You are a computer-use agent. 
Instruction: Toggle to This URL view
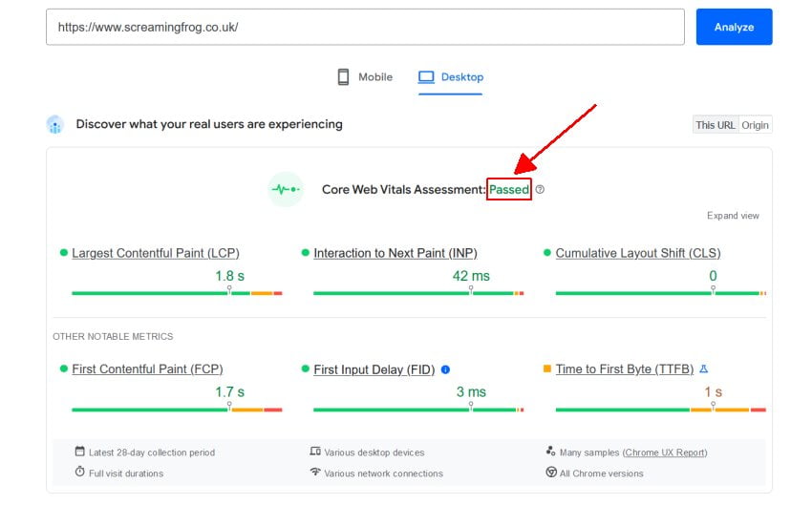click(x=716, y=125)
